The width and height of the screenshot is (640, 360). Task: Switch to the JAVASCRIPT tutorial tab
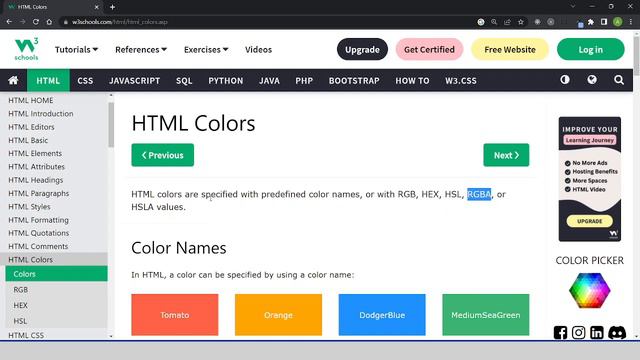point(134,80)
